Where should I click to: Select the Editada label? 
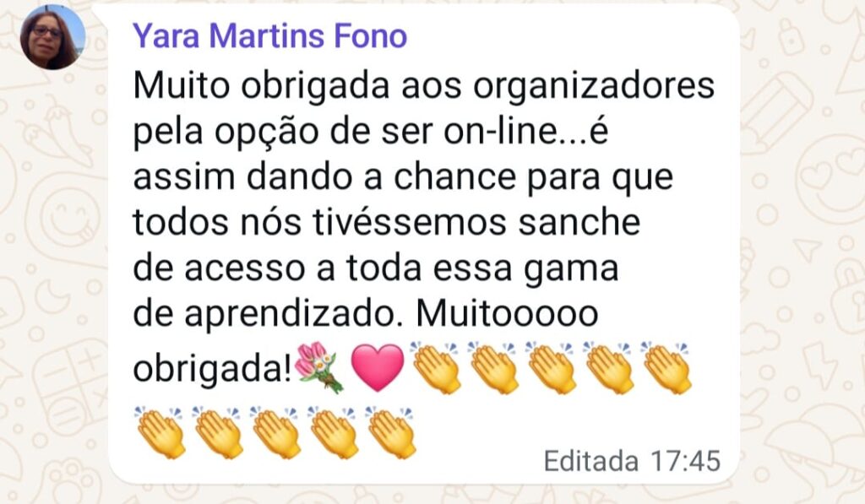click(590, 461)
